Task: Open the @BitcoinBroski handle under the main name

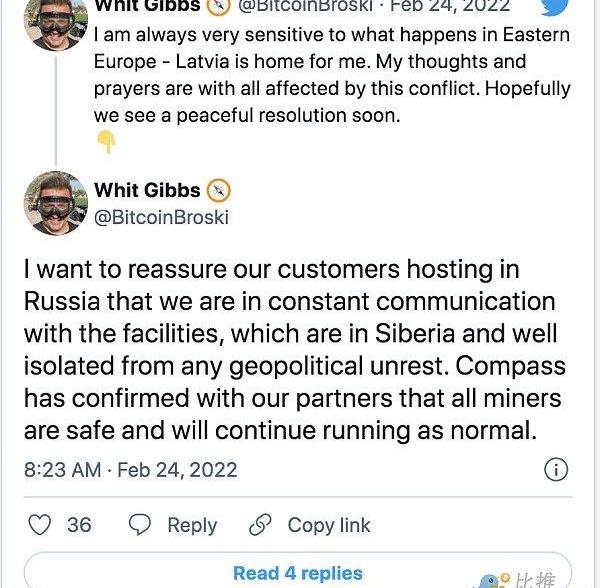Action: 161,217
